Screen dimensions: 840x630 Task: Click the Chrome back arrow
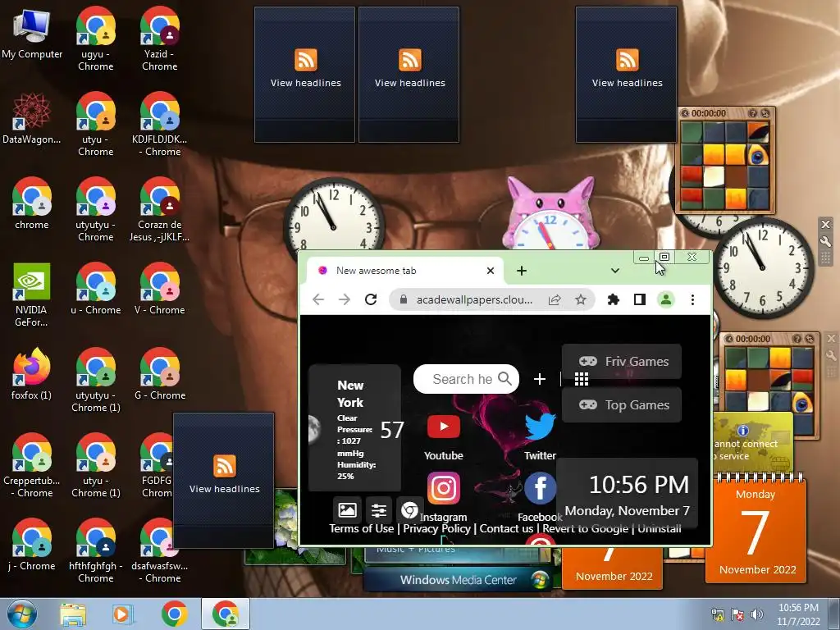(x=318, y=299)
